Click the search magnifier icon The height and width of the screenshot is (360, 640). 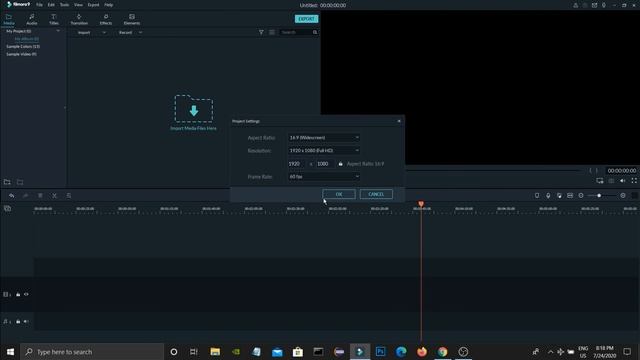click(x=315, y=32)
